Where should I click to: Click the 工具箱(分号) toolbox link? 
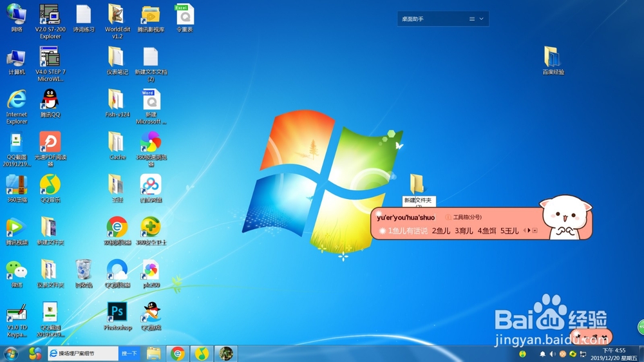coord(467,217)
